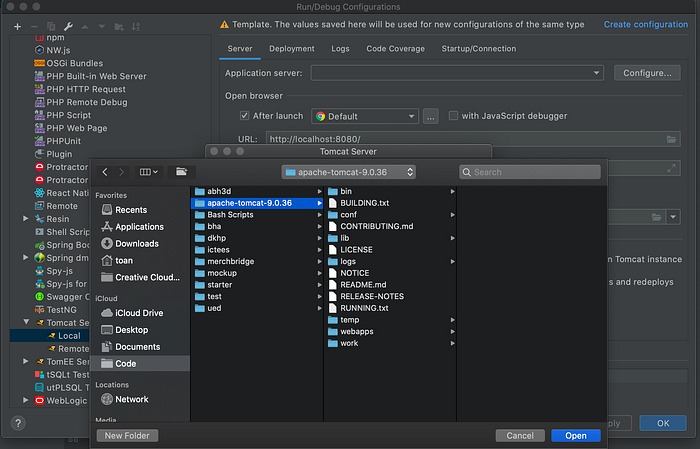
Task: Expand Resin tree node
Action: pos(26,219)
